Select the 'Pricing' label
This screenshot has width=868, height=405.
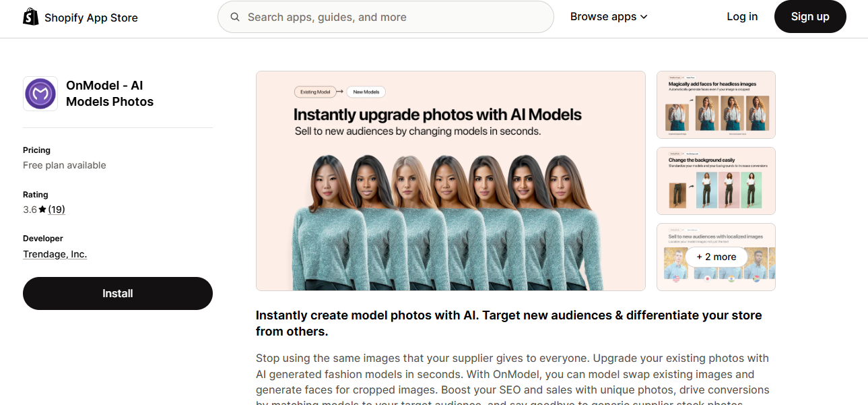point(36,150)
